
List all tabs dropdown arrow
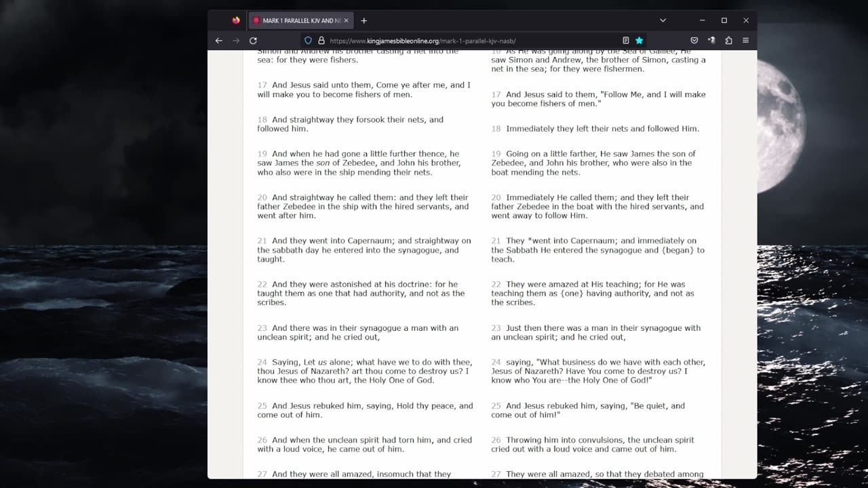(663, 20)
